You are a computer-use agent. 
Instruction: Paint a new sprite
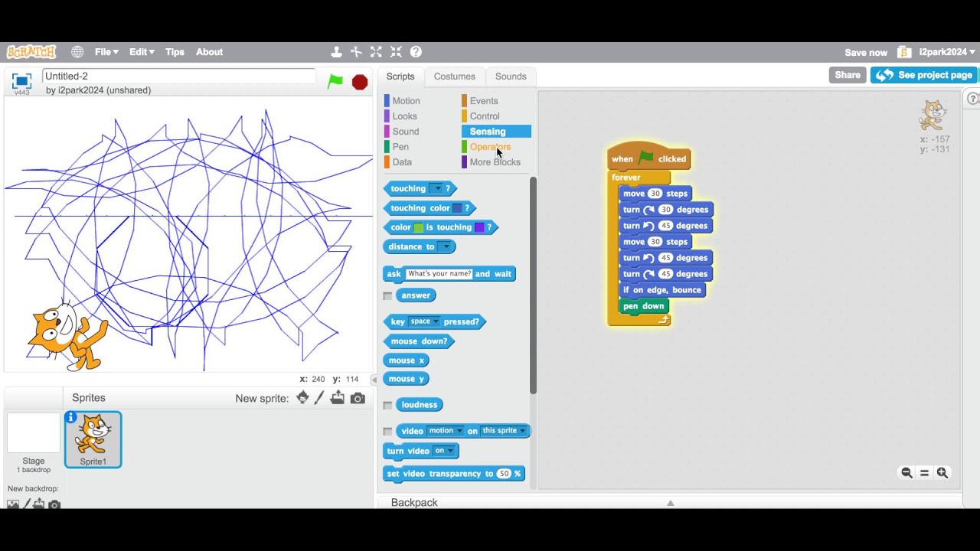[319, 398]
